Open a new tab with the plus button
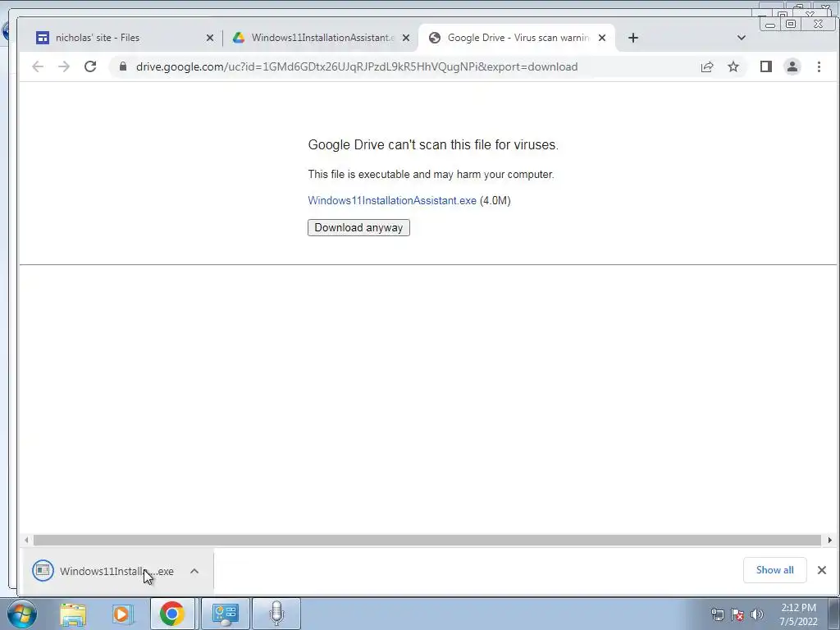 [633, 38]
